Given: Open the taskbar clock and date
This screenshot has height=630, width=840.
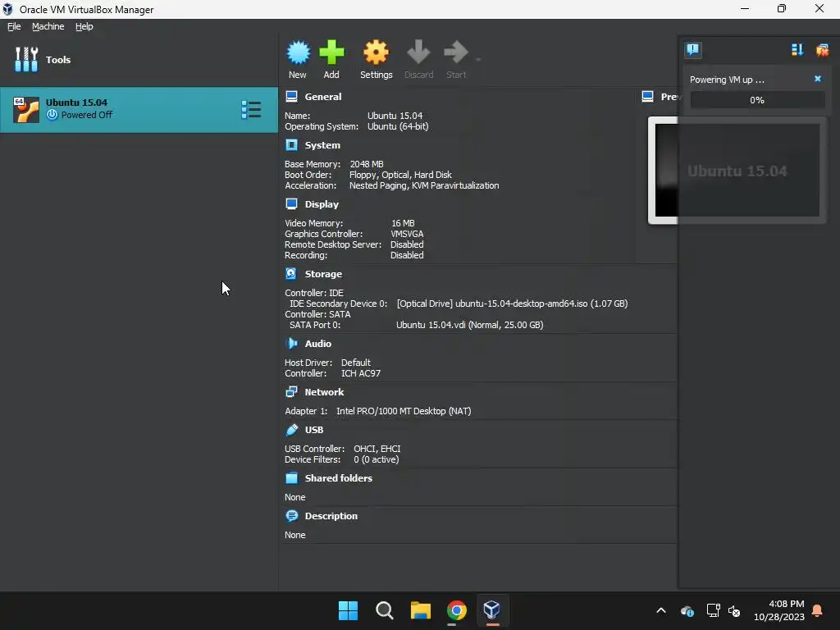Looking at the screenshot, I should (x=779, y=610).
